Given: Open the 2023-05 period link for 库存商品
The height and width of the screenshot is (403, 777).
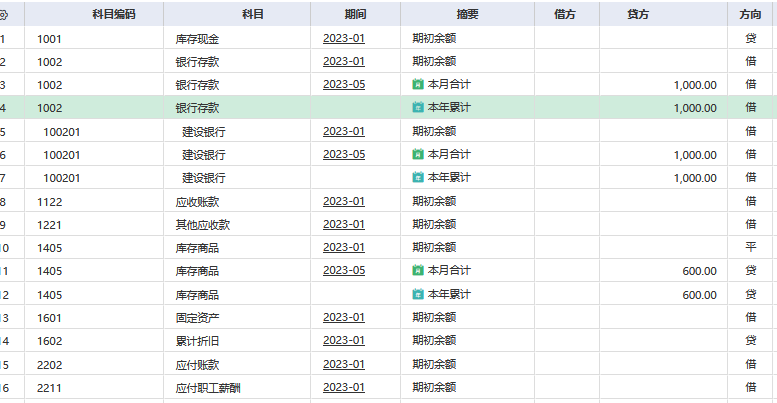Looking at the screenshot, I should tap(344, 271).
